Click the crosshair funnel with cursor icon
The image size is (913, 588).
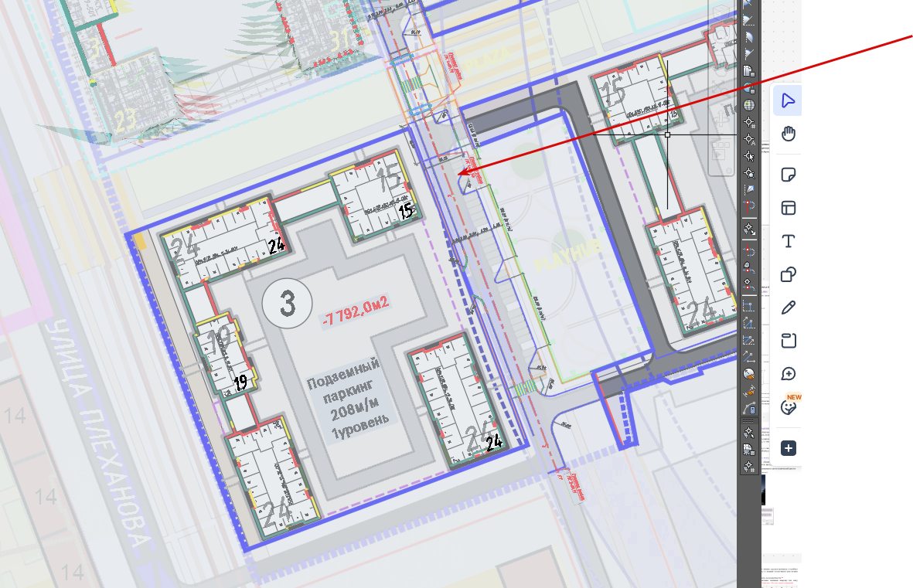click(x=749, y=433)
